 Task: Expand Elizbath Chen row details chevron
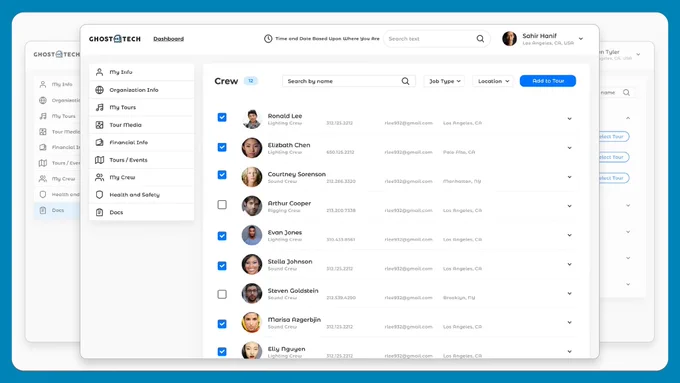pyautogui.click(x=569, y=148)
